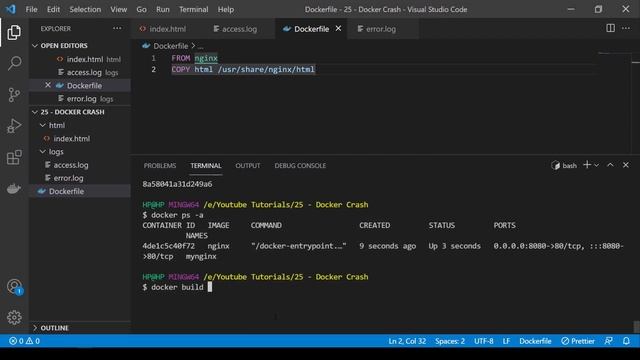Click the terminal scrollbar thumb
Image resolution: width=640 pixels, height=360 pixels.
click(636, 327)
